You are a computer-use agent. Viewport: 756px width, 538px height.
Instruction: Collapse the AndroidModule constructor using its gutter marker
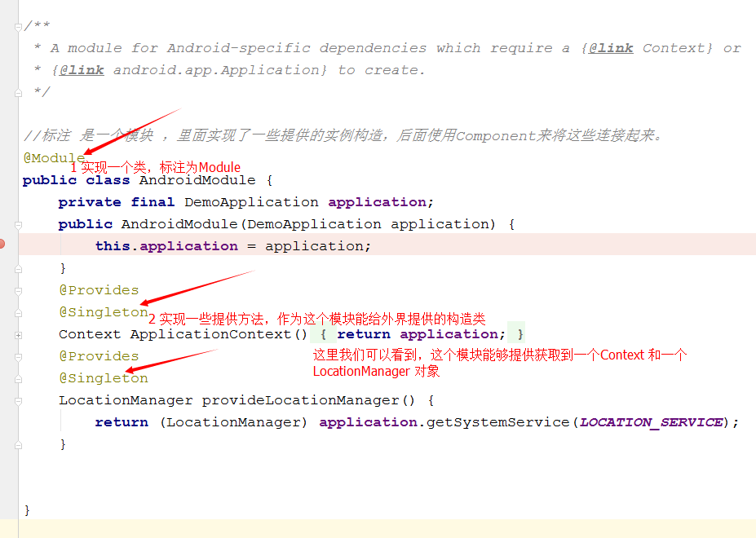18,225
